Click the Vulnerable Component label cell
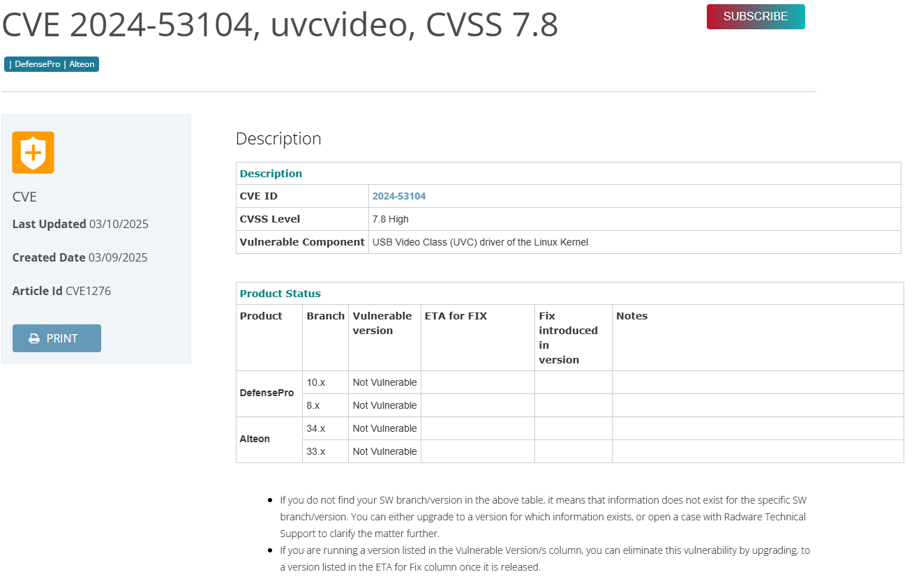The image size is (921, 588). (x=303, y=242)
